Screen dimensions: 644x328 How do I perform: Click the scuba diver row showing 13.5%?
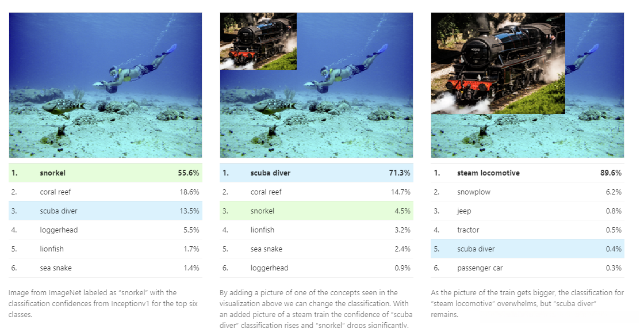tap(105, 211)
